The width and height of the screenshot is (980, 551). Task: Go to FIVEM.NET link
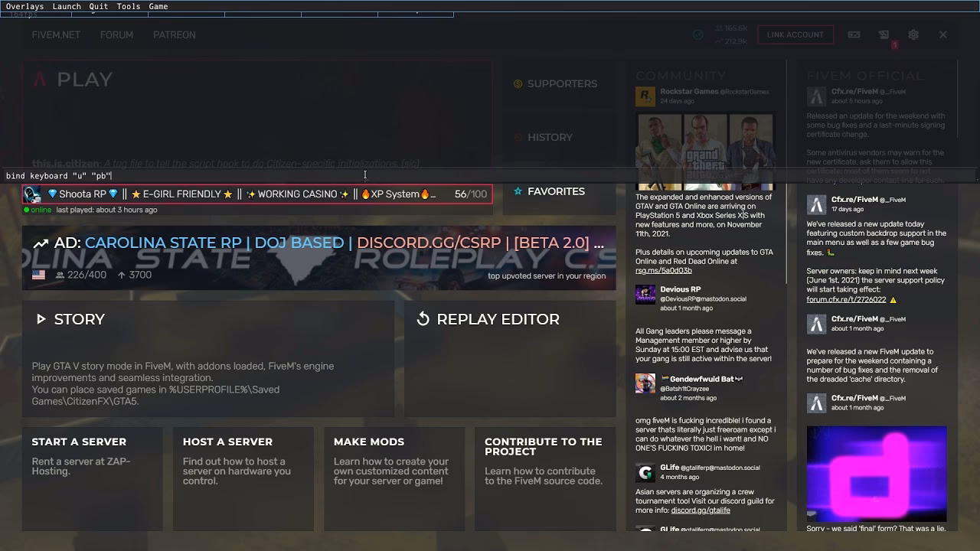click(x=56, y=35)
